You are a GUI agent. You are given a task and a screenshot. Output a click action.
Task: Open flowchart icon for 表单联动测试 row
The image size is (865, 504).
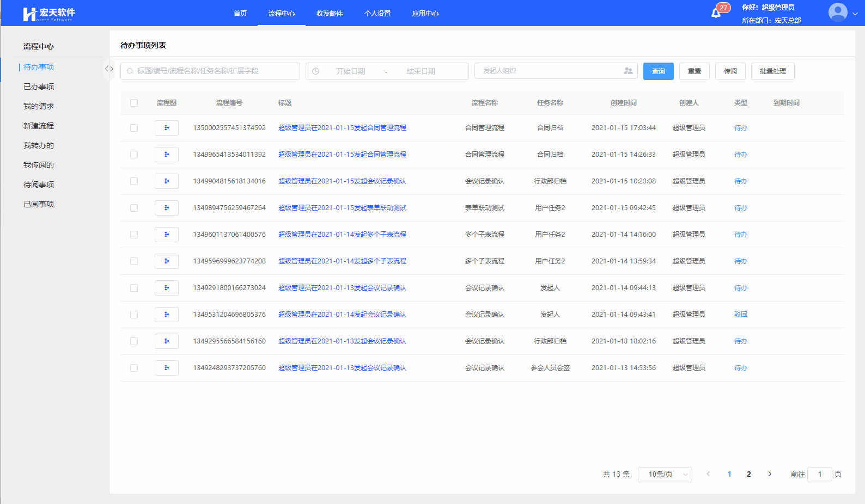[x=166, y=208]
